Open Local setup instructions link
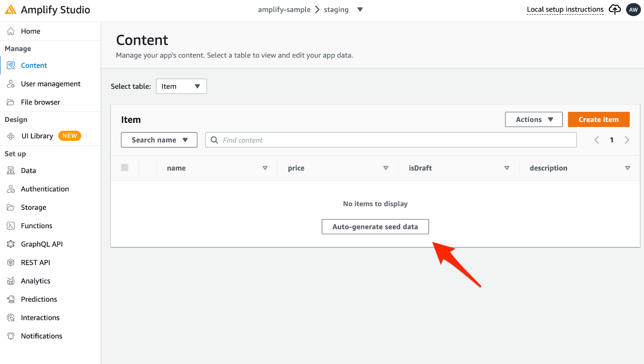 pos(565,10)
